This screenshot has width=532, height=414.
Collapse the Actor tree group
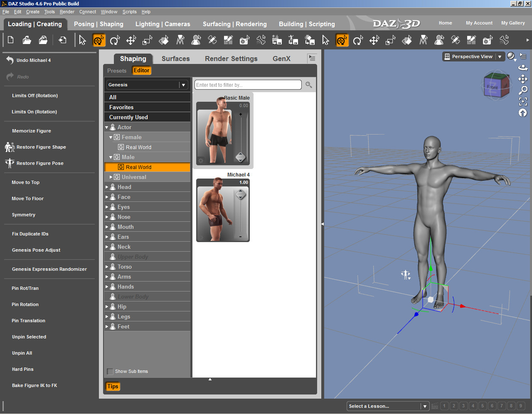[x=107, y=127]
